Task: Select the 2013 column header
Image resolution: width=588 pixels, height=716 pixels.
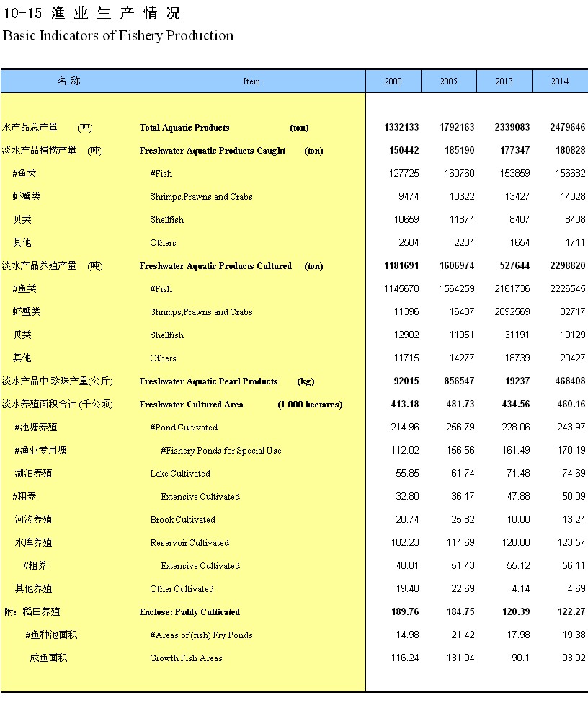Action: [504, 81]
